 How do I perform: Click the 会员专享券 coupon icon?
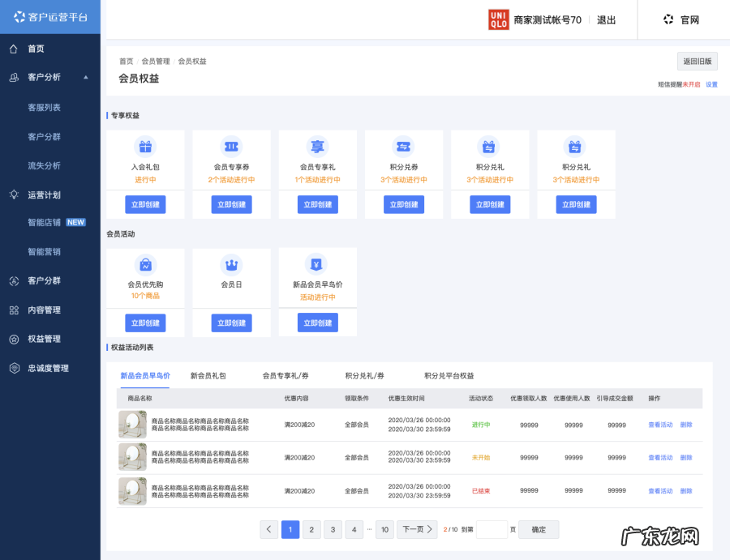(x=231, y=147)
